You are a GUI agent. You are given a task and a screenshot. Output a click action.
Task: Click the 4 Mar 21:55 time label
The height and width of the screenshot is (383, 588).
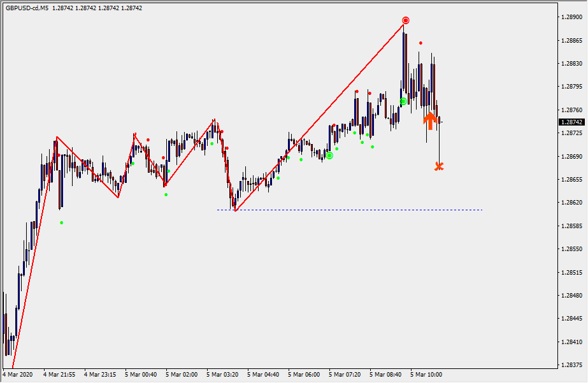click(x=59, y=375)
